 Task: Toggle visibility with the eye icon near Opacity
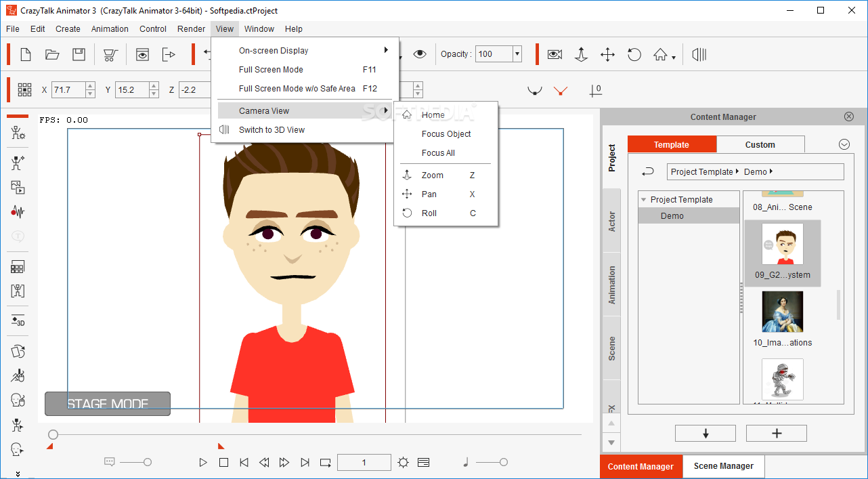point(420,54)
